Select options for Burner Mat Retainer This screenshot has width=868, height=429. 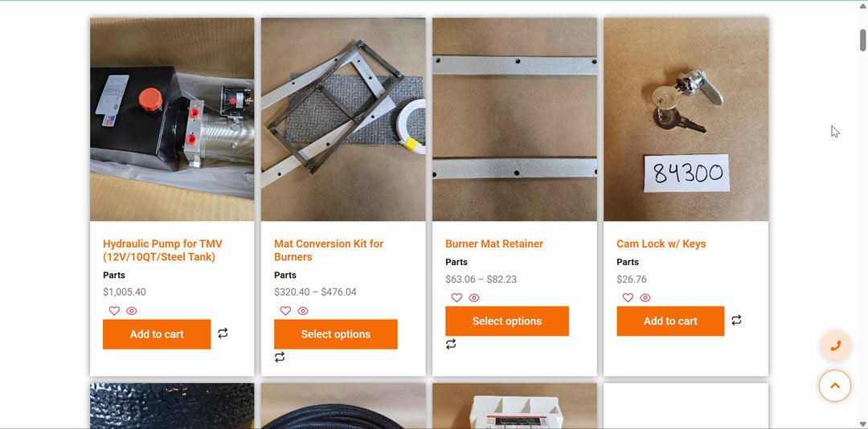click(x=506, y=321)
